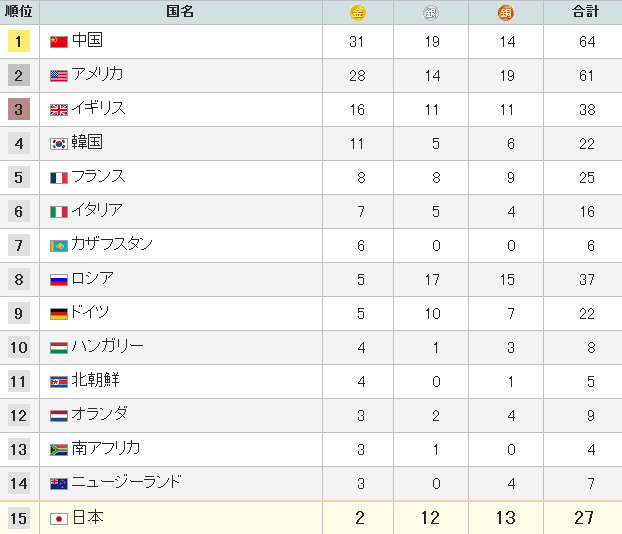
Task: Click the gold medal icon in header
Action: tap(358, 13)
